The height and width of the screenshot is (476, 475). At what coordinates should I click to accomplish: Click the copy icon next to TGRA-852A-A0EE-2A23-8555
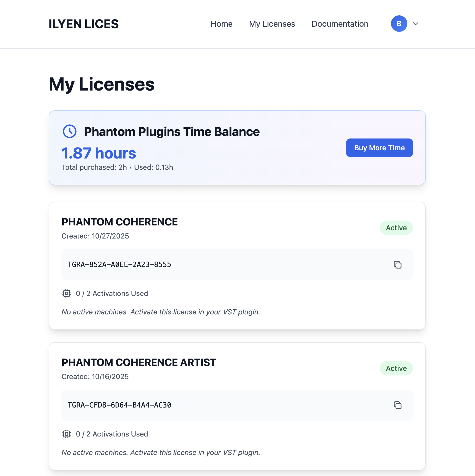[397, 265]
